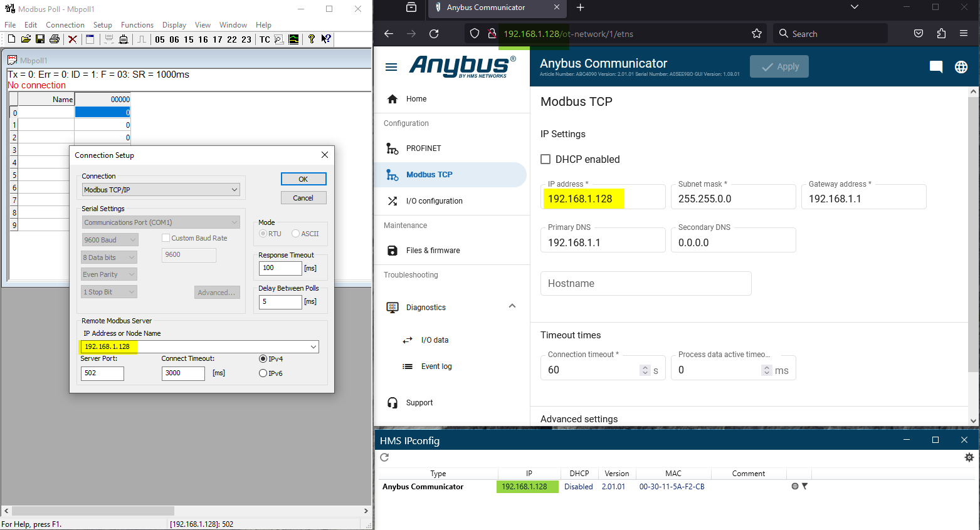Collapse the Diagnostics section in sidebar
Image resolution: width=980 pixels, height=530 pixels.
pos(512,306)
